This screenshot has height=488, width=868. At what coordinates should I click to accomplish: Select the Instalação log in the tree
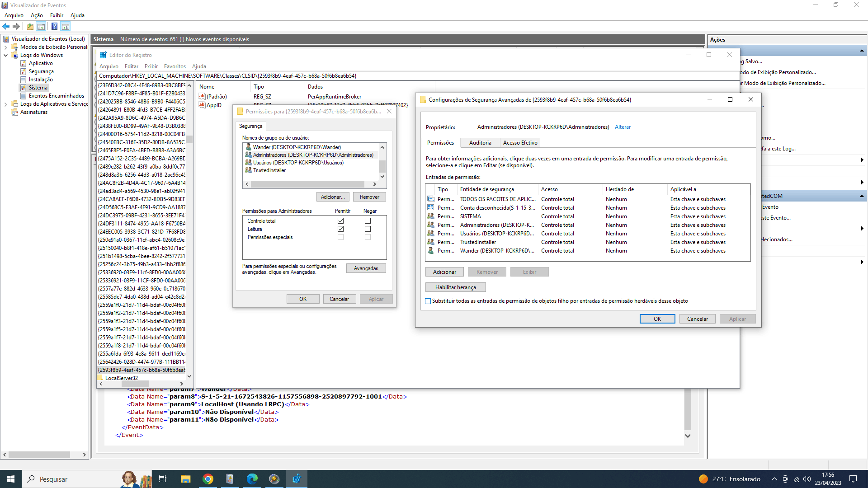[41, 80]
